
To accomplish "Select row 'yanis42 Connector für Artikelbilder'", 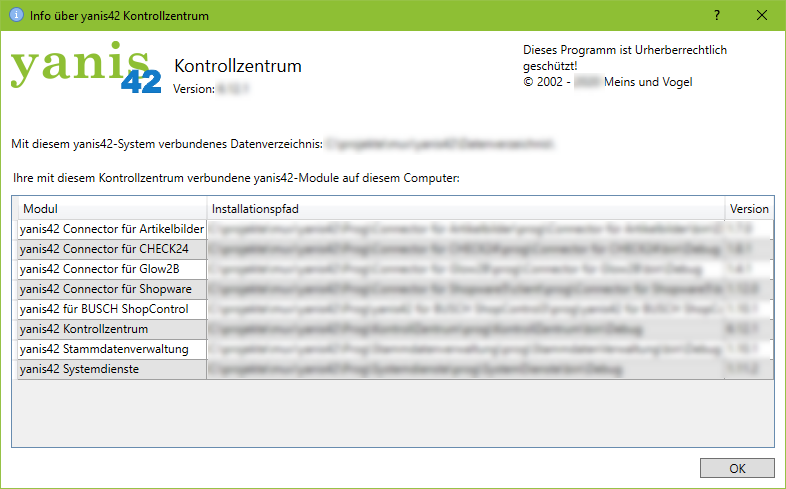I will click(396, 229).
